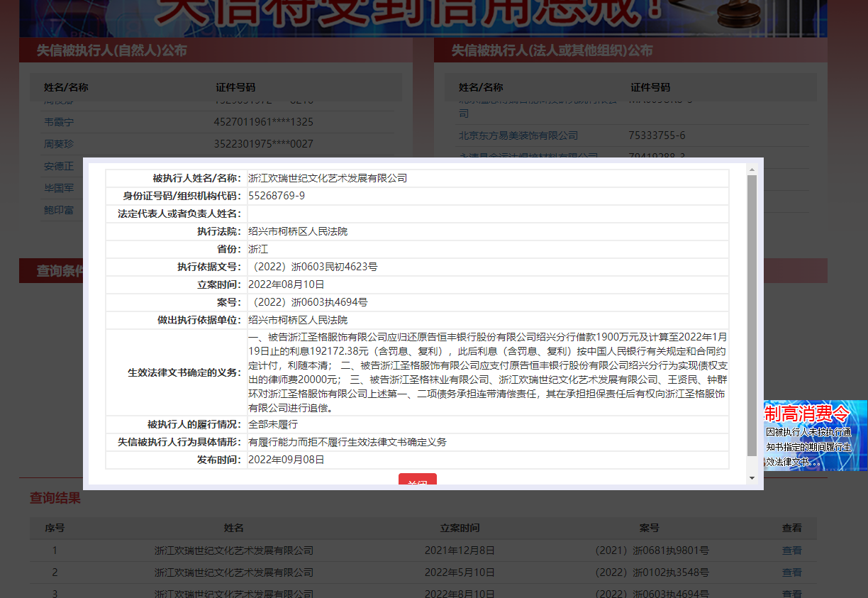Screen dimensions: 868x598
Task: Click the 失信被执行人行为具体情形 label
Action: tap(179, 442)
